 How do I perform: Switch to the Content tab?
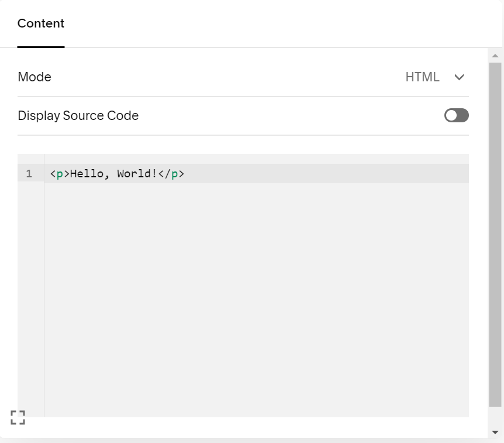coord(41,23)
